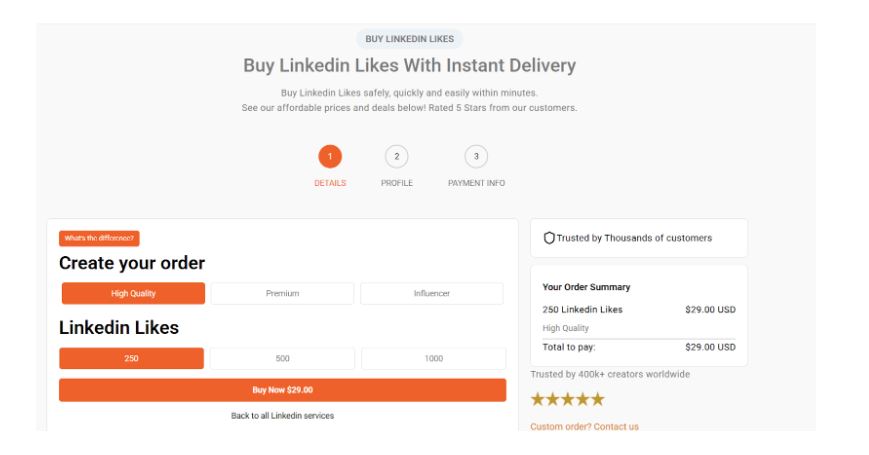Click the PAYMENT INFO step label
Image resolution: width=869 pixels, height=455 pixels.
[476, 183]
